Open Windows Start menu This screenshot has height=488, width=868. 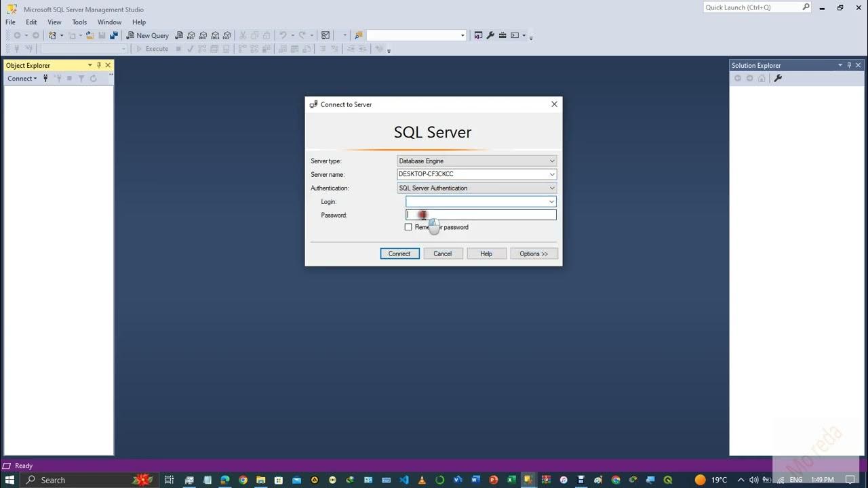(9, 480)
